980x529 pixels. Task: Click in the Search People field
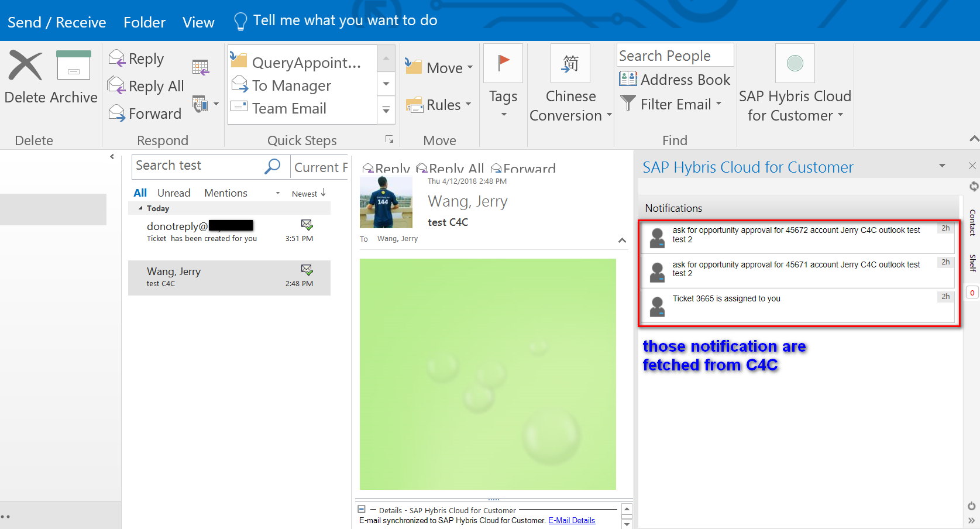675,56
